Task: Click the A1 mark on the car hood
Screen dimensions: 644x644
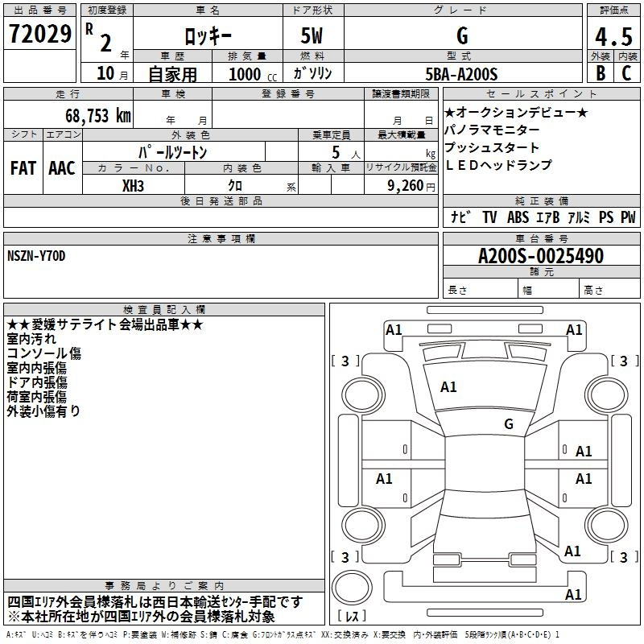Action: [x=448, y=387]
